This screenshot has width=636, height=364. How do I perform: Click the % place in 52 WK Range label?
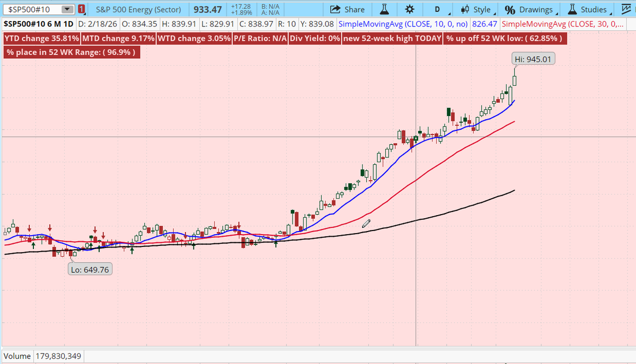(x=72, y=52)
